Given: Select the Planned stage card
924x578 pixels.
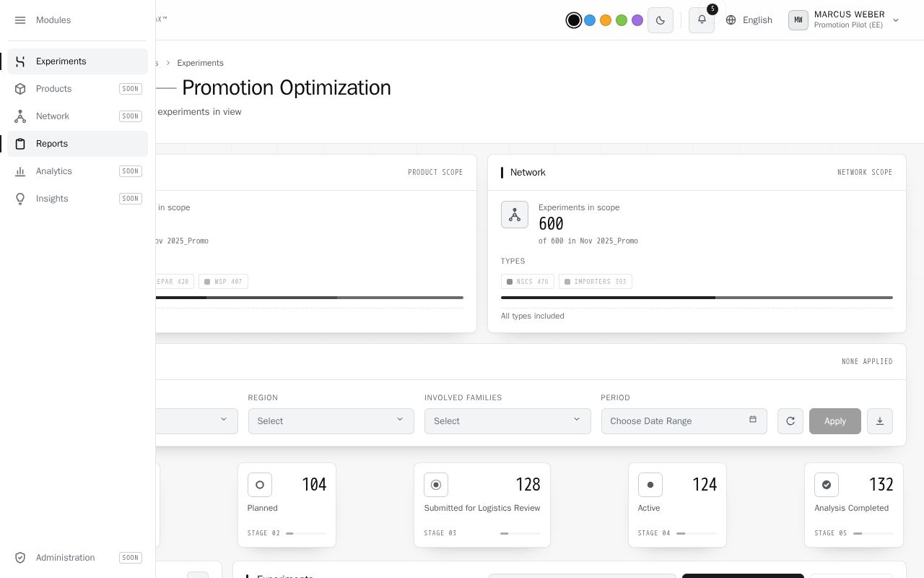Looking at the screenshot, I should (287, 505).
